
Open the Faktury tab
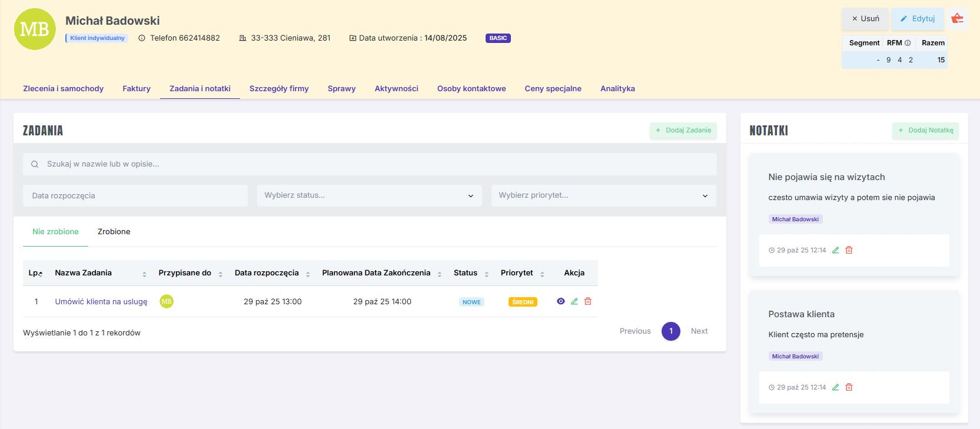tap(137, 89)
